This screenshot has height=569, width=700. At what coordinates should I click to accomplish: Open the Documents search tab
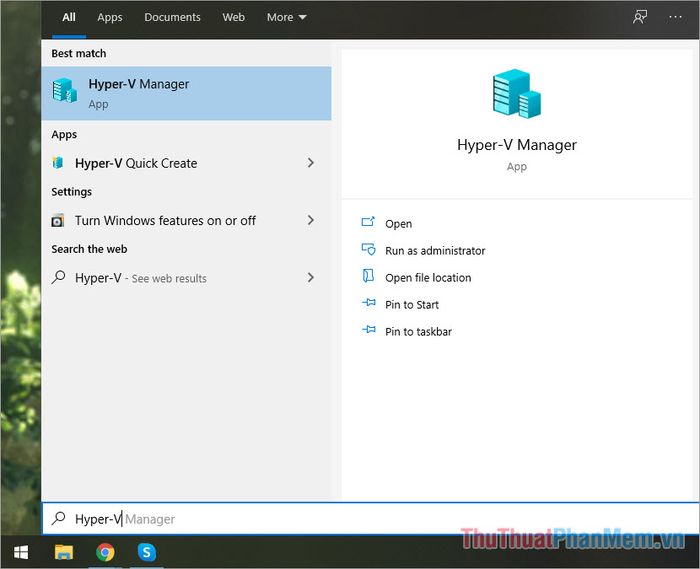click(x=172, y=17)
